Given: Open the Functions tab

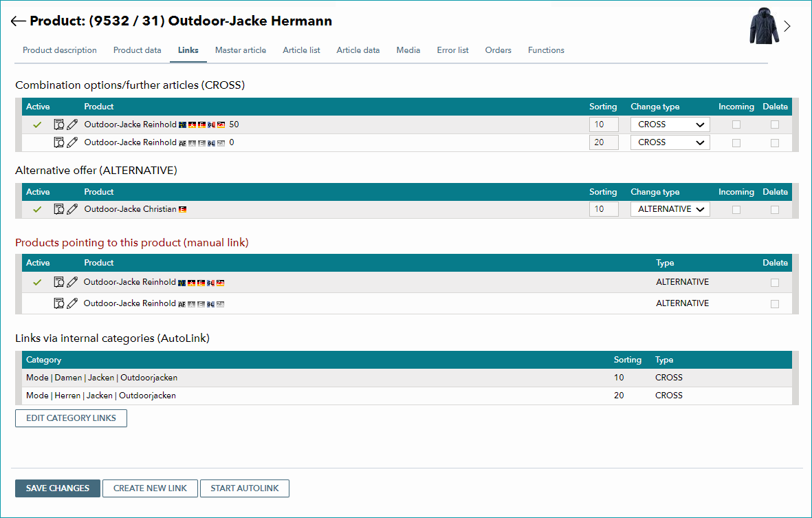Looking at the screenshot, I should (546, 50).
